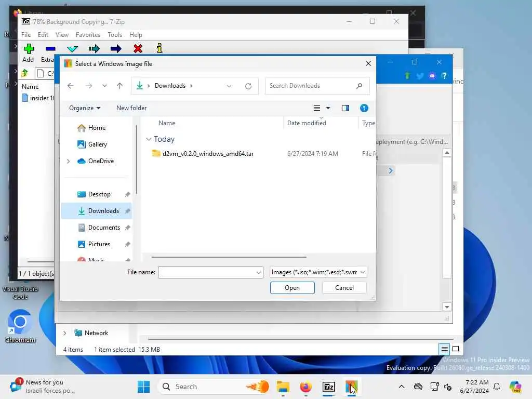Click the blue help icon in dialog
Screen dimensions: 532x399
pos(364,108)
